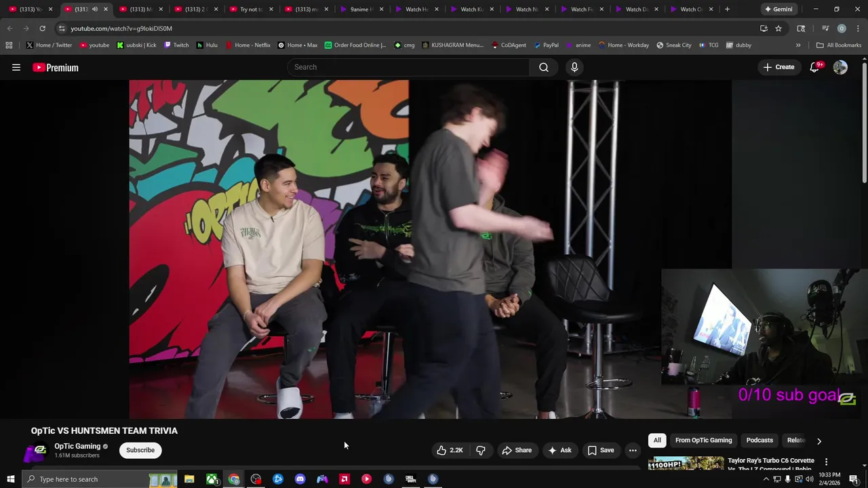Start voice search with microphone icon
Screen dimensions: 868x488
(574, 67)
